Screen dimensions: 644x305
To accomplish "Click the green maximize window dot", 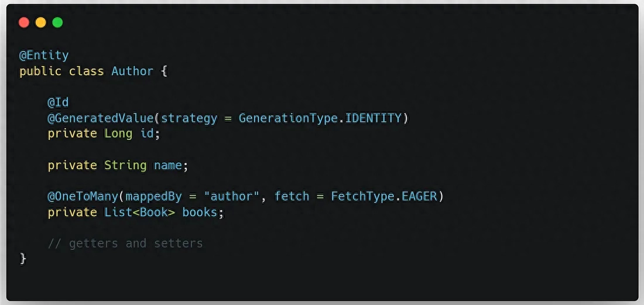I will point(57,23).
